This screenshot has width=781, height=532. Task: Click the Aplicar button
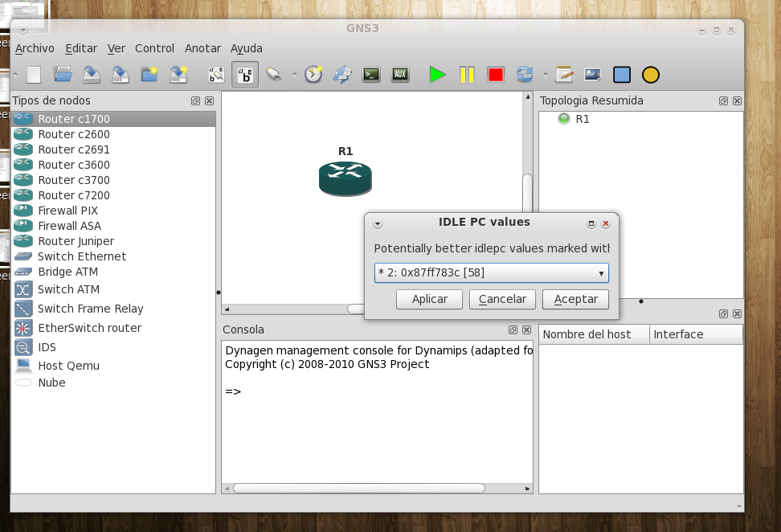(429, 300)
